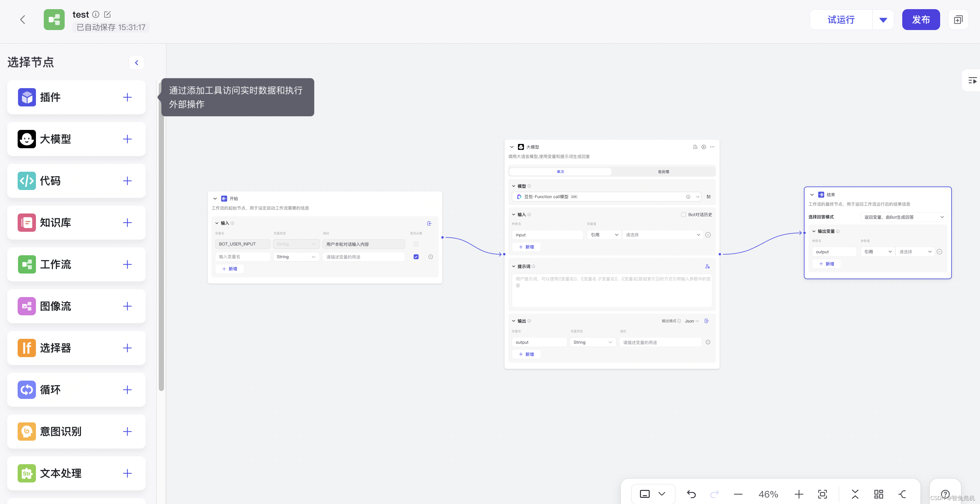Click the run icon on 大模型 node
This screenshot has width=980, height=504.
[703, 147]
